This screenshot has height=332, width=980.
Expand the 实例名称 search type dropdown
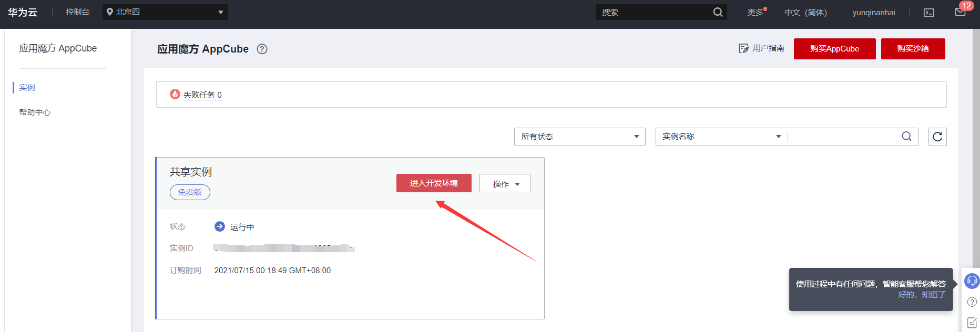(x=721, y=137)
